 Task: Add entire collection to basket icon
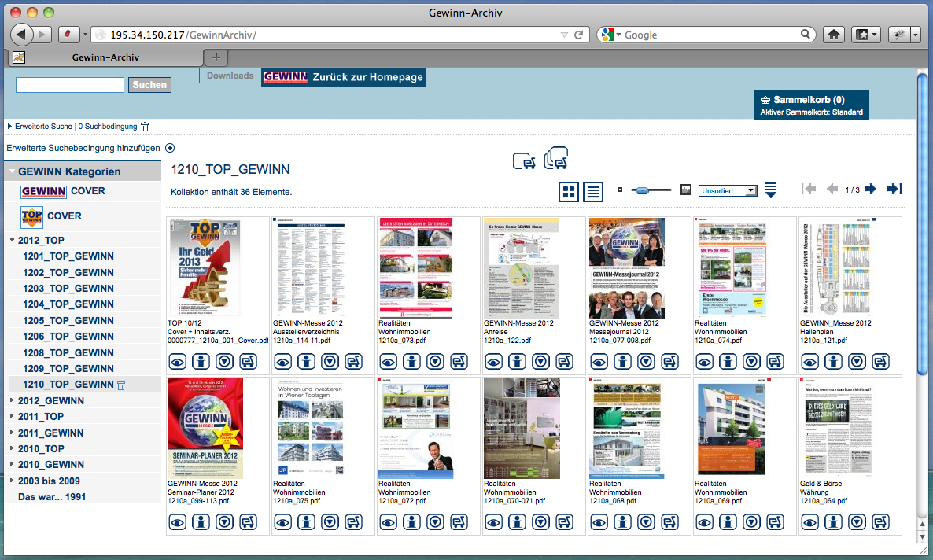point(556,158)
